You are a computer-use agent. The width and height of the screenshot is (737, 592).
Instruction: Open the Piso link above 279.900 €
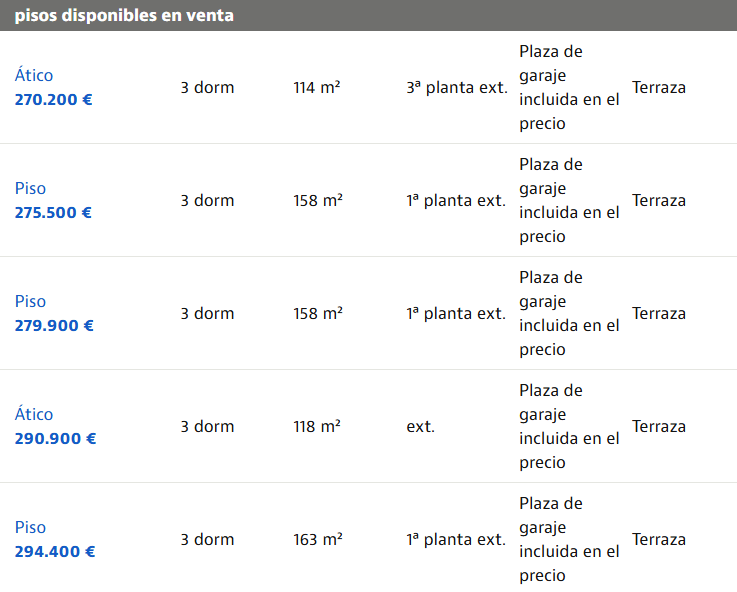pyautogui.click(x=30, y=301)
